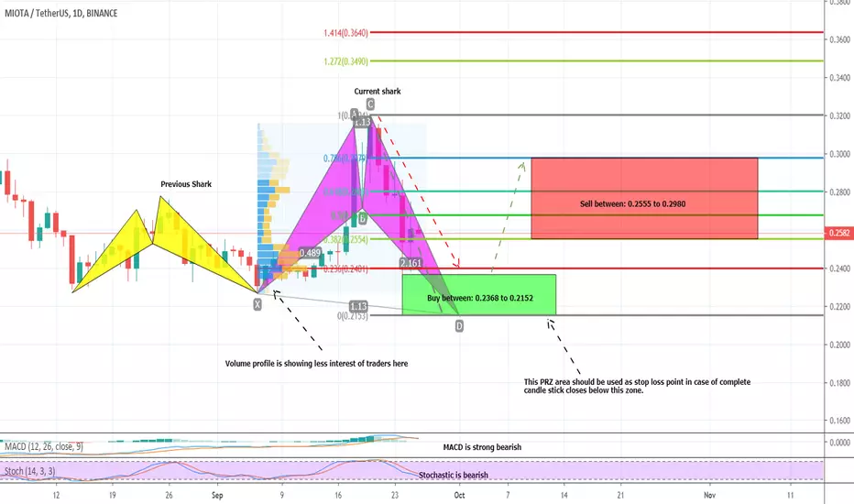Click the current price tag 0.2582

coord(839,233)
